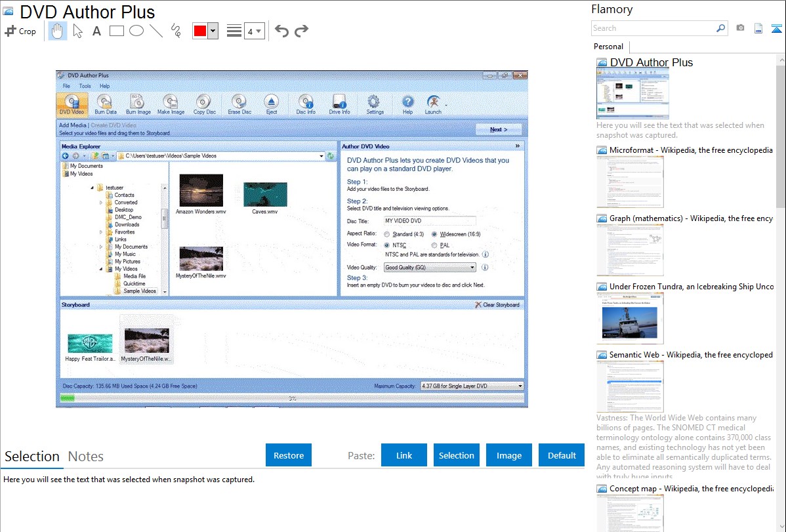
Task: Open the Sample Videos path dropdown
Action: pyautogui.click(x=321, y=156)
